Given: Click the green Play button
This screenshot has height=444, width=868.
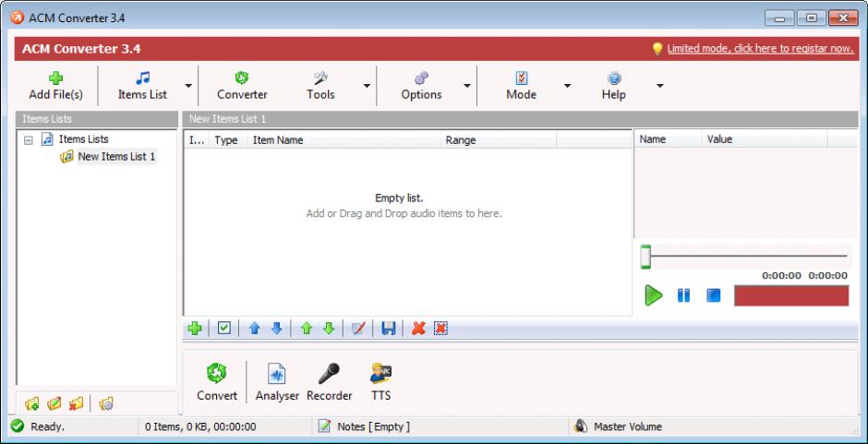Looking at the screenshot, I should 653,295.
